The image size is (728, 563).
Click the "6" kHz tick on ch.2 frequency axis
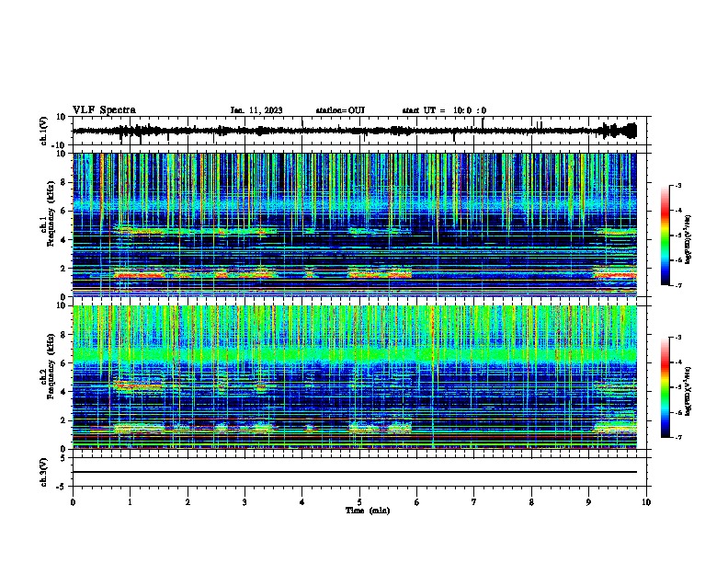64,362
